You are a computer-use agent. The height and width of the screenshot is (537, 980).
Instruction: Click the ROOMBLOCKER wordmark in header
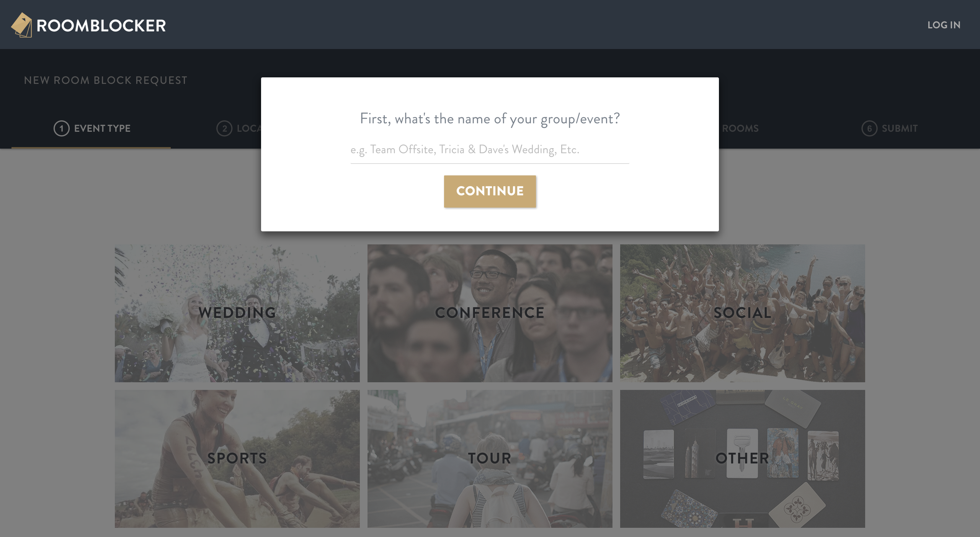coord(101,26)
